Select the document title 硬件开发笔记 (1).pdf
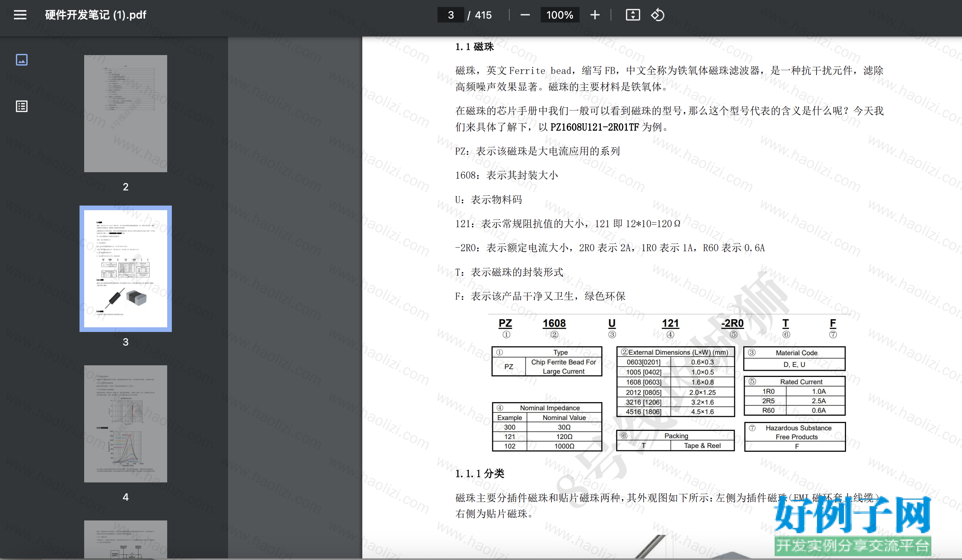This screenshot has width=962, height=560. coord(96,15)
